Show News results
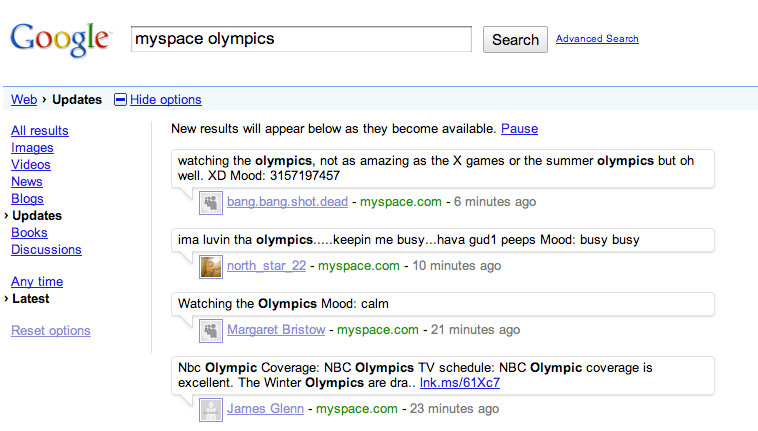758x431 pixels. 27,182
